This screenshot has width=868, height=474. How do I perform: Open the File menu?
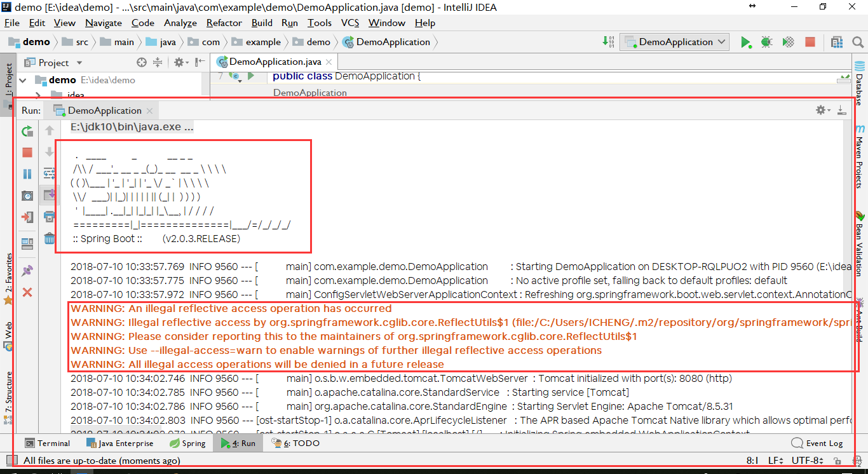[x=12, y=23]
